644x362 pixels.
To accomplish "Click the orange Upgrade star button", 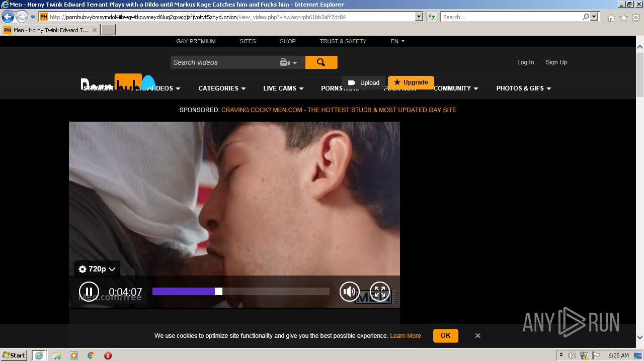I will click(x=411, y=82).
